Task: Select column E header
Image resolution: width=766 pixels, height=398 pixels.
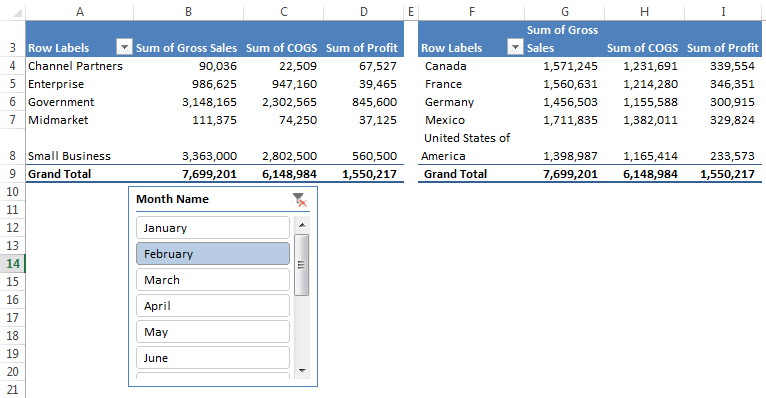Action: tap(411, 12)
